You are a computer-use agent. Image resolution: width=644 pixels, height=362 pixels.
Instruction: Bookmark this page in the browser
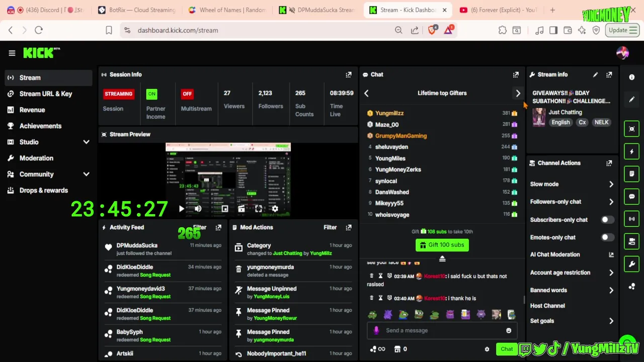(x=109, y=30)
